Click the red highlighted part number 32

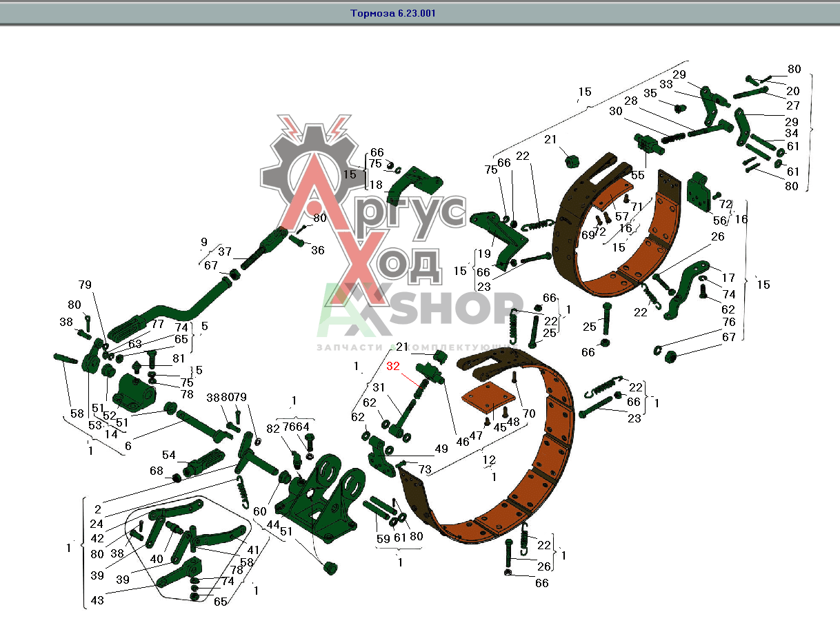point(393,366)
